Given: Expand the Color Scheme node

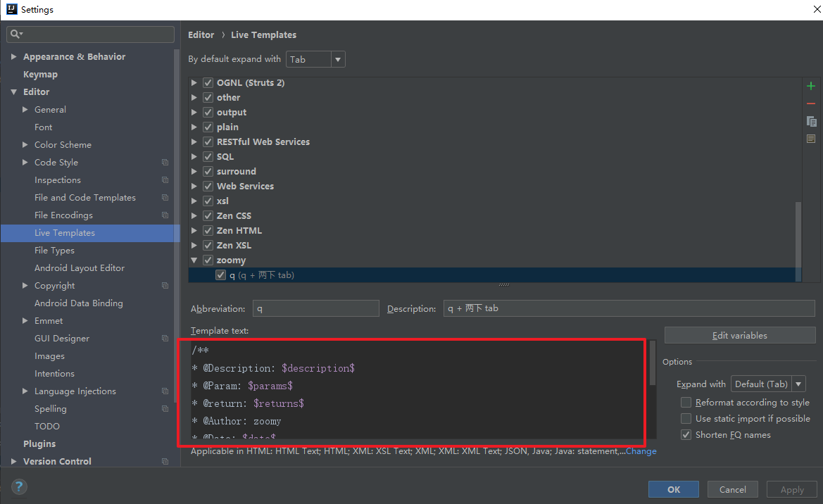Looking at the screenshot, I should 25,145.
